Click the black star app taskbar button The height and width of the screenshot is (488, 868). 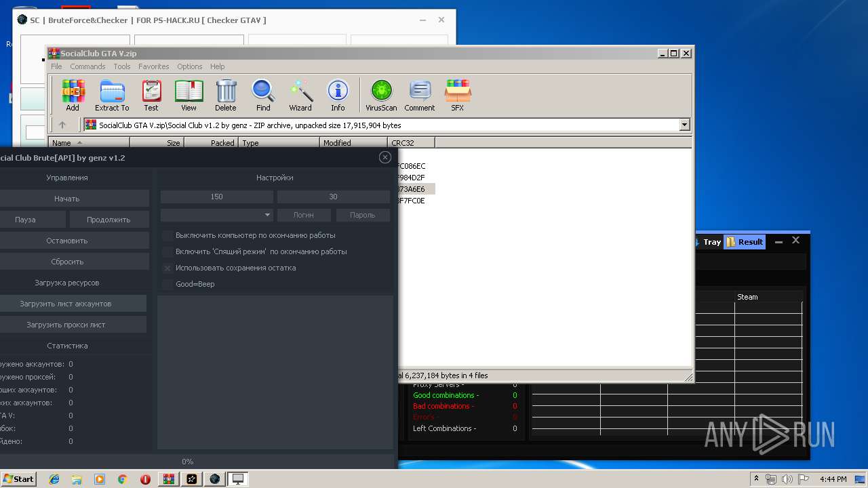192,479
